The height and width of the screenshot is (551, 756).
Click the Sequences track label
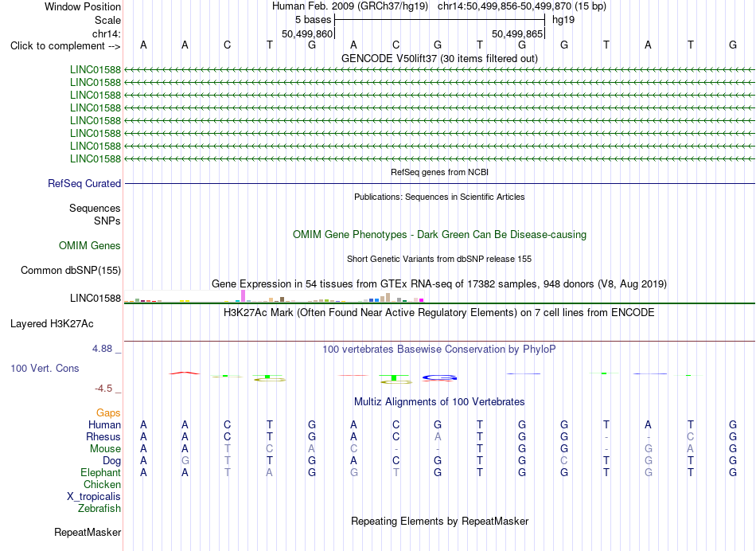click(95, 208)
